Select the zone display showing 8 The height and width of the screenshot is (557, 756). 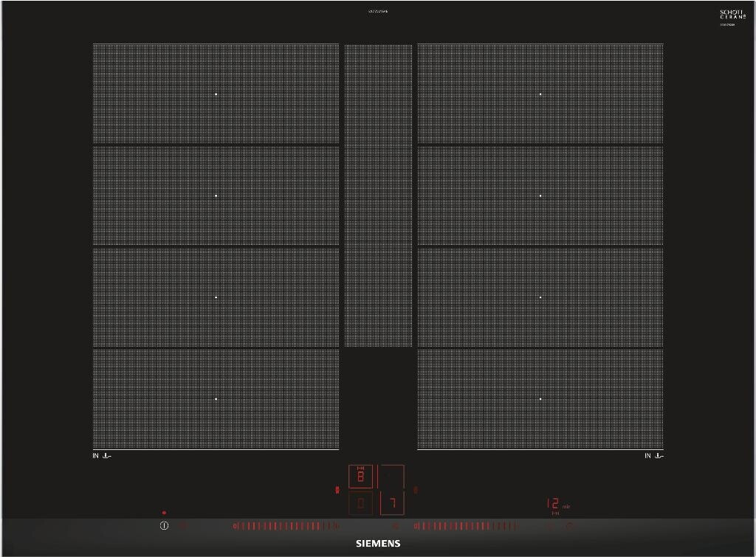tap(361, 477)
